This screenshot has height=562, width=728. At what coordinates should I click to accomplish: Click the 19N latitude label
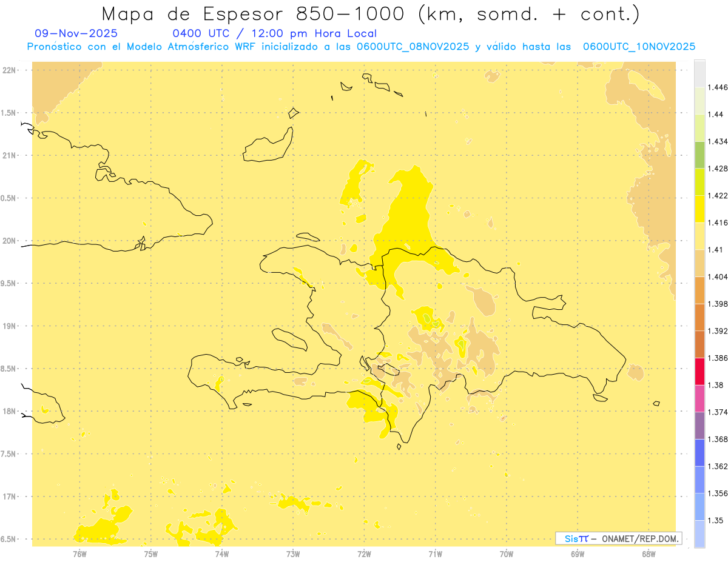[8, 326]
